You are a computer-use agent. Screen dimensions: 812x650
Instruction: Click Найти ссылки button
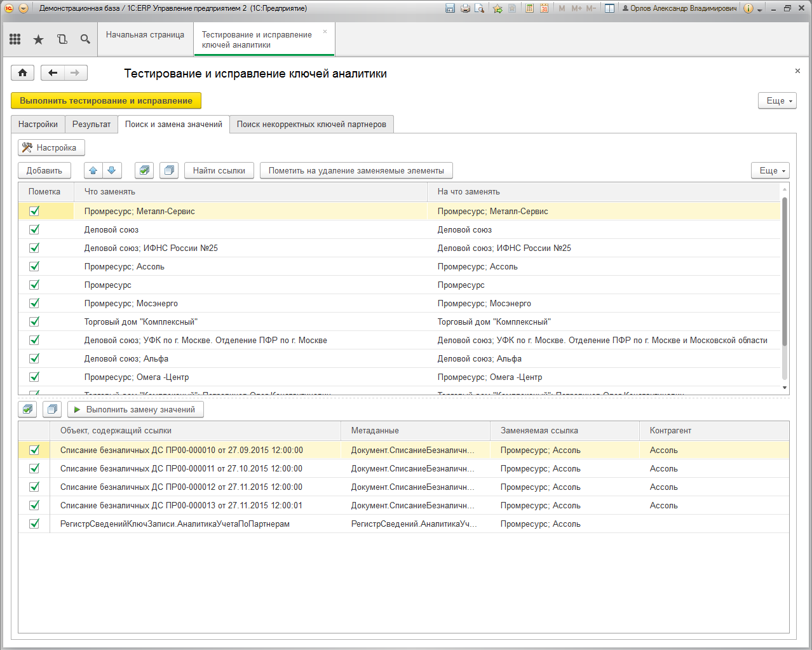219,170
